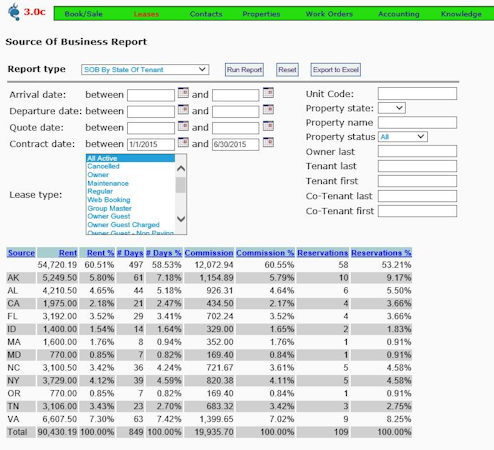The image size is (494, 450).
Task: Sort table by Reservations column
Action: click(x=323, y=253)
